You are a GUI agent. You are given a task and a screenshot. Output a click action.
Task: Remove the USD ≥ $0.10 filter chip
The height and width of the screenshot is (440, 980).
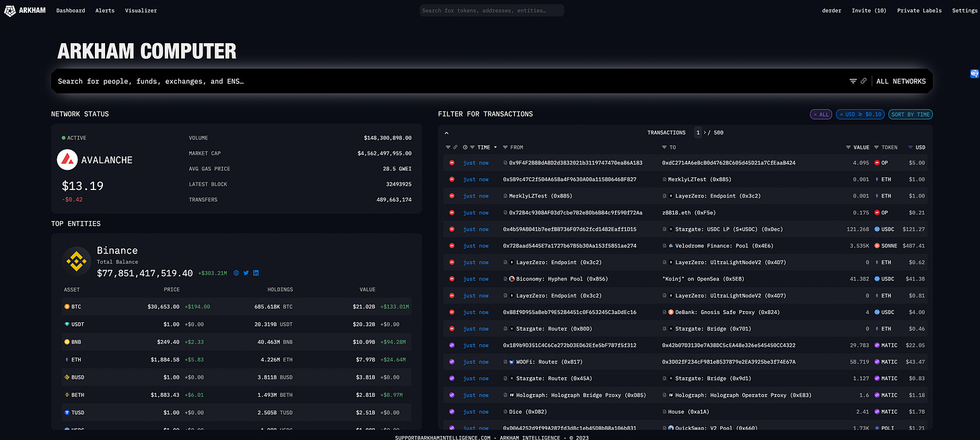click(860, 115)
